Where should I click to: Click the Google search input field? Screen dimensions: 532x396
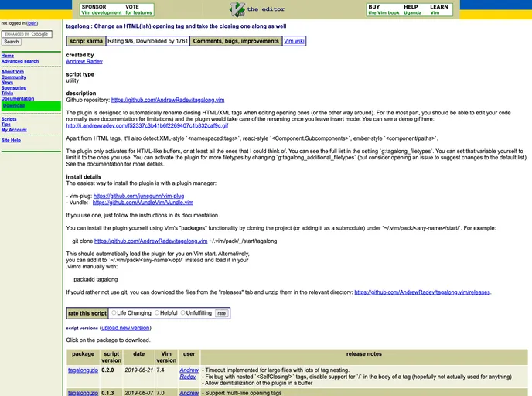coord(27,34)
